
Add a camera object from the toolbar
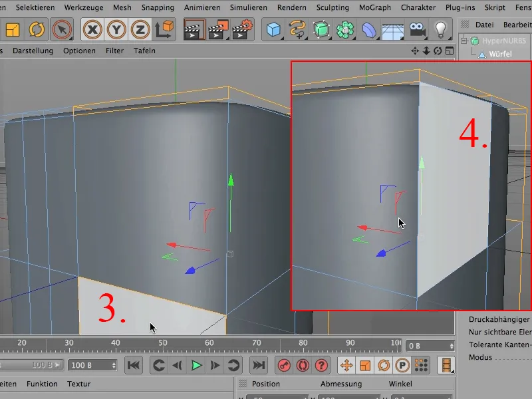click(417, 30)
